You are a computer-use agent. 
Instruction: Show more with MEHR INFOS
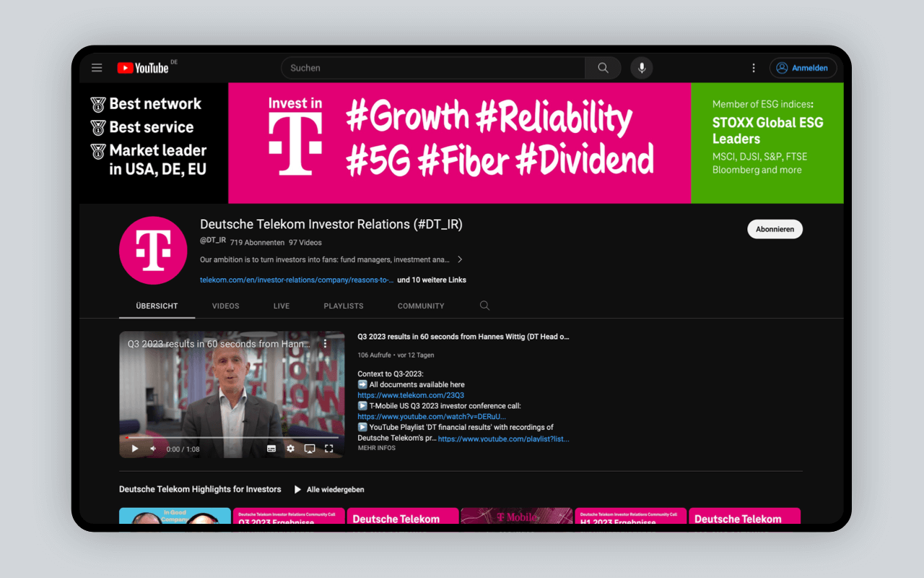377,448
